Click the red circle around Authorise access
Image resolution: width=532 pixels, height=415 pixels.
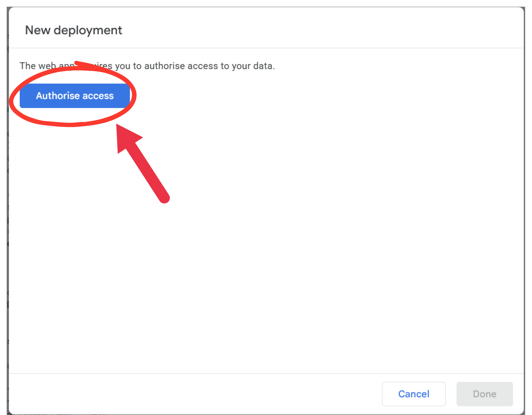tap(73, 94)
